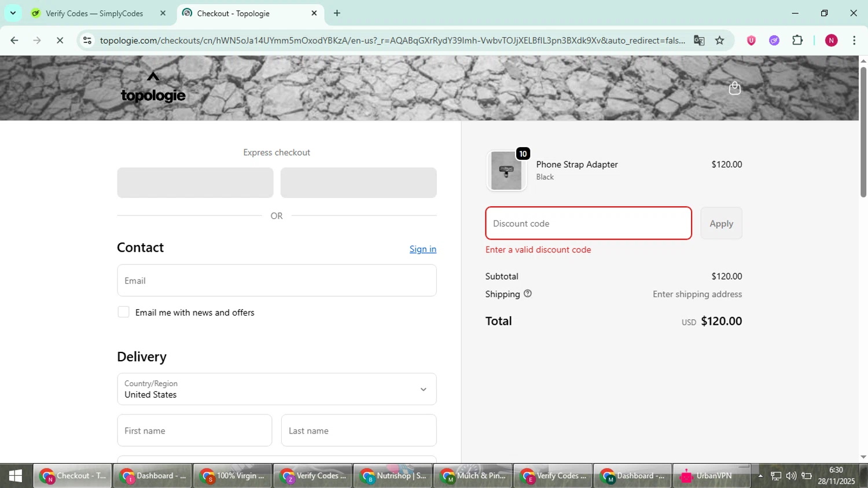This screenshot has width=868, height=488.
Task: Focus the Discount code field
Action: (589, 223)
